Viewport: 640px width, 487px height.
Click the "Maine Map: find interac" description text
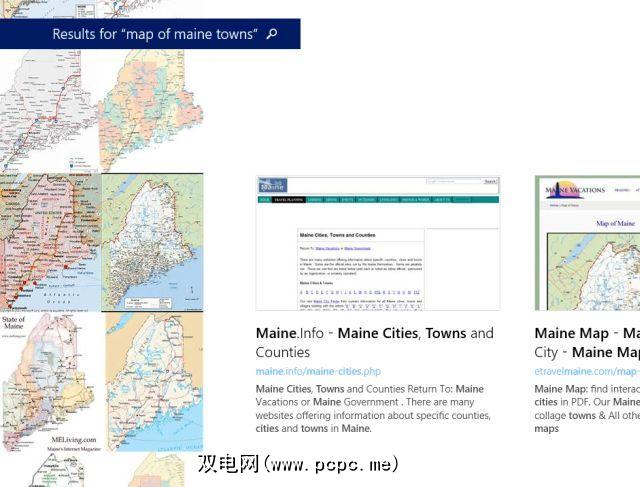click(x=587, y=409)
